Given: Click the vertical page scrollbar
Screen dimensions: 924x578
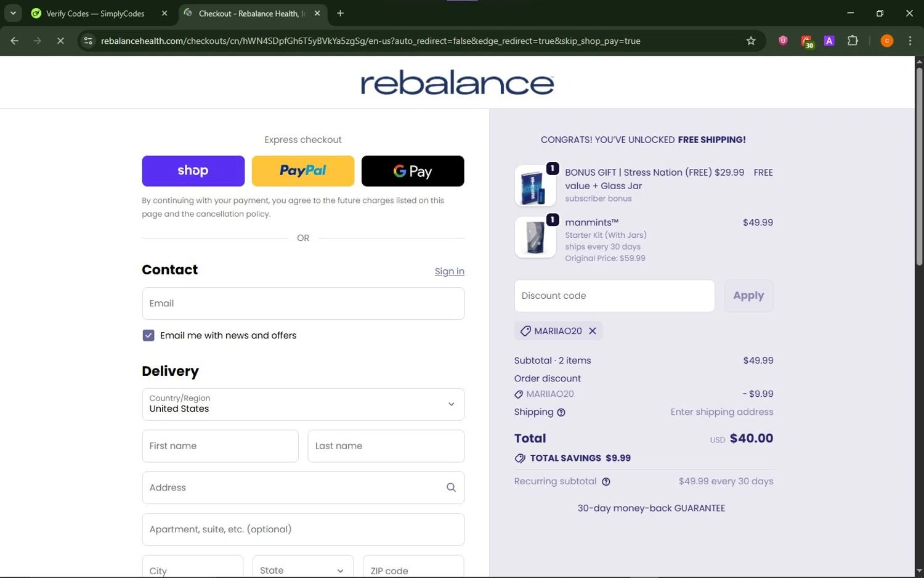Looking at the screenshot, I should (x=919, y=166).
